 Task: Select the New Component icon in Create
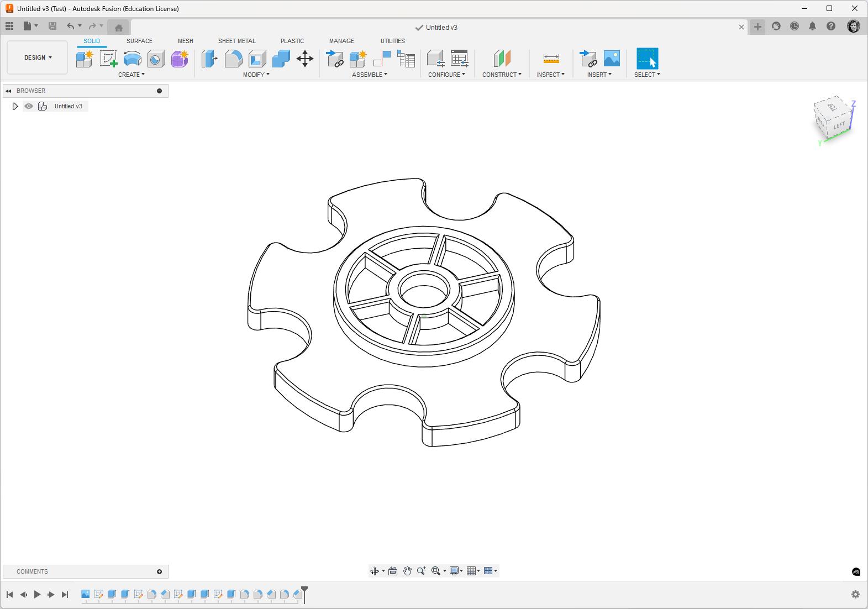(85, 59)
